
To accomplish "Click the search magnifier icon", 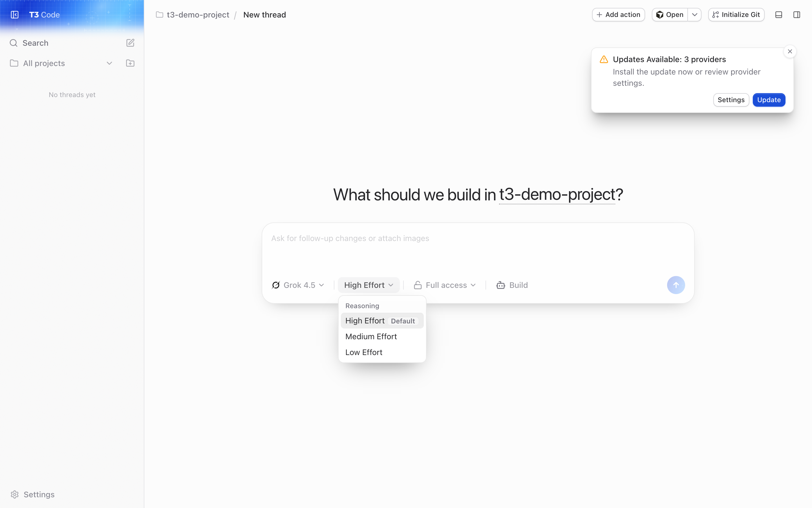I will tap(14, 43).
